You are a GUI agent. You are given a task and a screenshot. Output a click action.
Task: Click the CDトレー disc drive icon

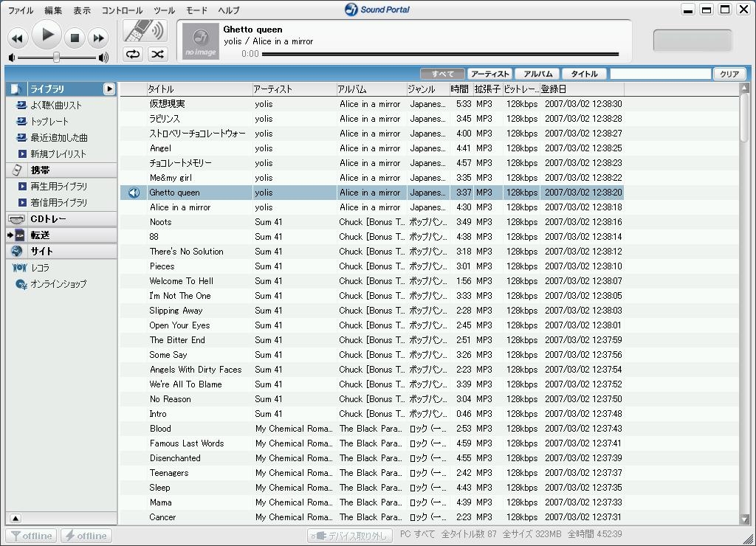tap(17, 219)
